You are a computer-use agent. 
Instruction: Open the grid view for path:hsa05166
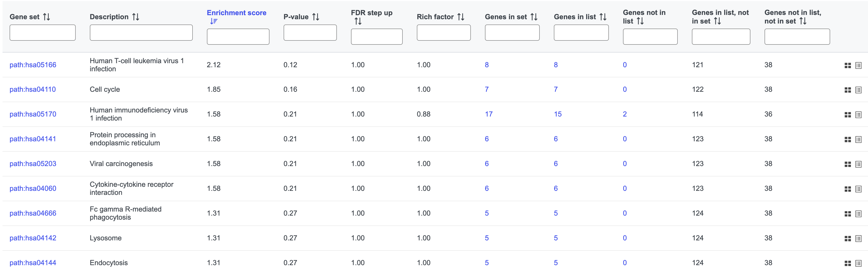pos(848,65)
